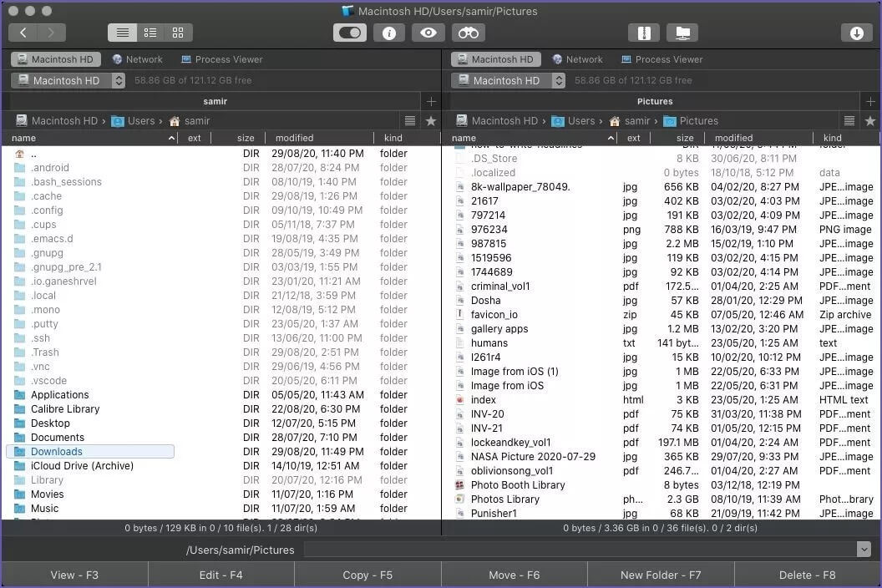Go forward with the right arrow button

tap(51, 33)
